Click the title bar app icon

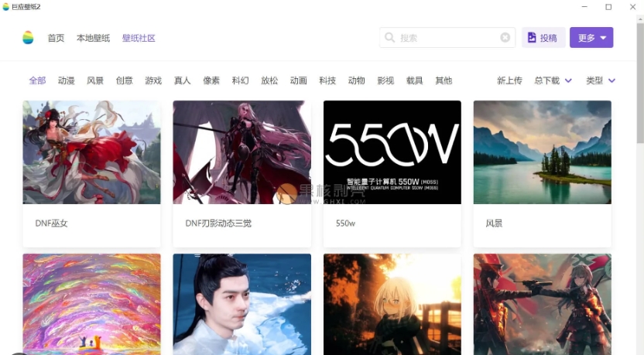pyautogui.click(x=5, y=7)
